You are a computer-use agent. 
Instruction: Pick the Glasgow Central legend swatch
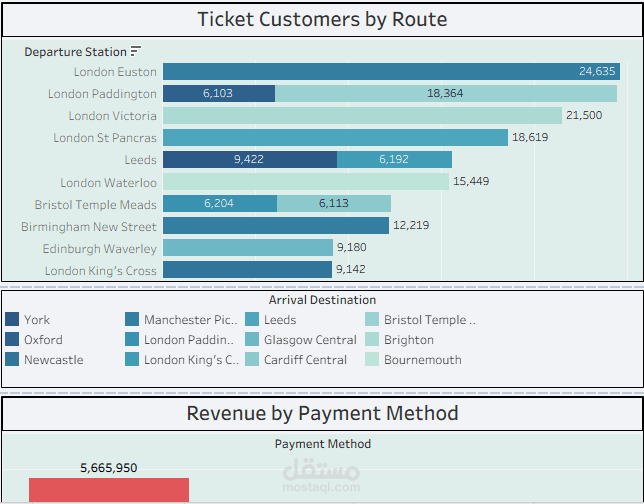[x=252, y=340]
